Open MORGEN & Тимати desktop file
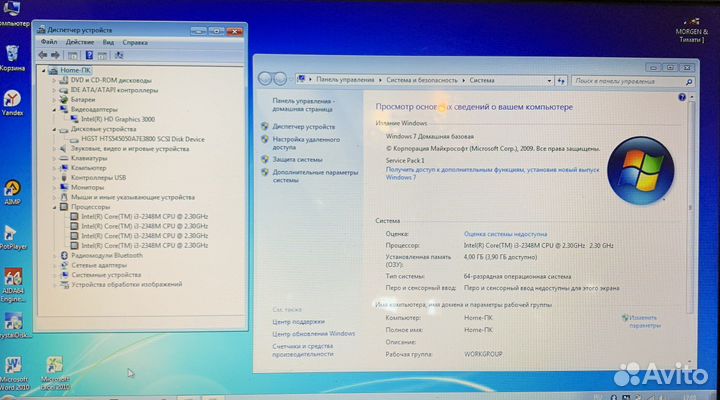This screenshot has width=720, height=400. click(x=692, y=30)
